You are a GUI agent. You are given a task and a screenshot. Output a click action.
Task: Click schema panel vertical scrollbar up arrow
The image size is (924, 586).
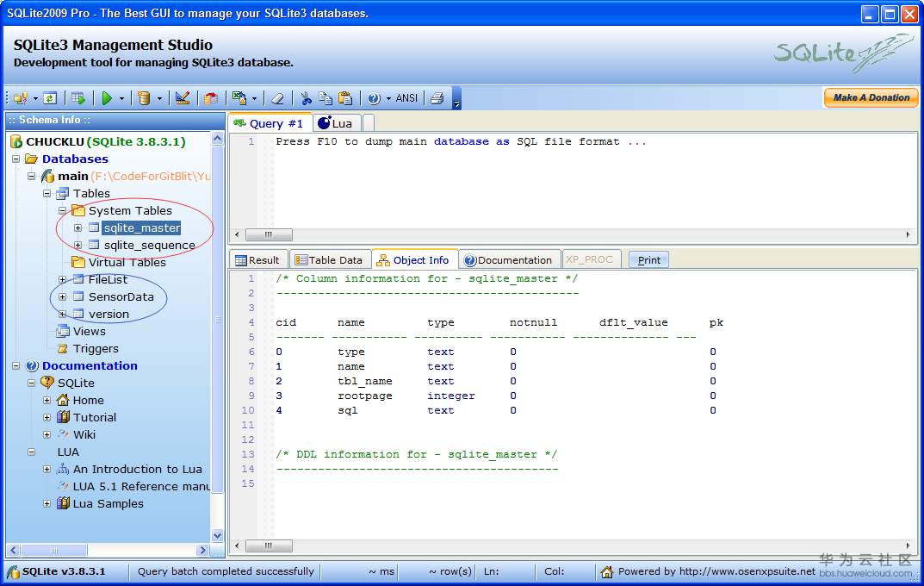point(218,139)
